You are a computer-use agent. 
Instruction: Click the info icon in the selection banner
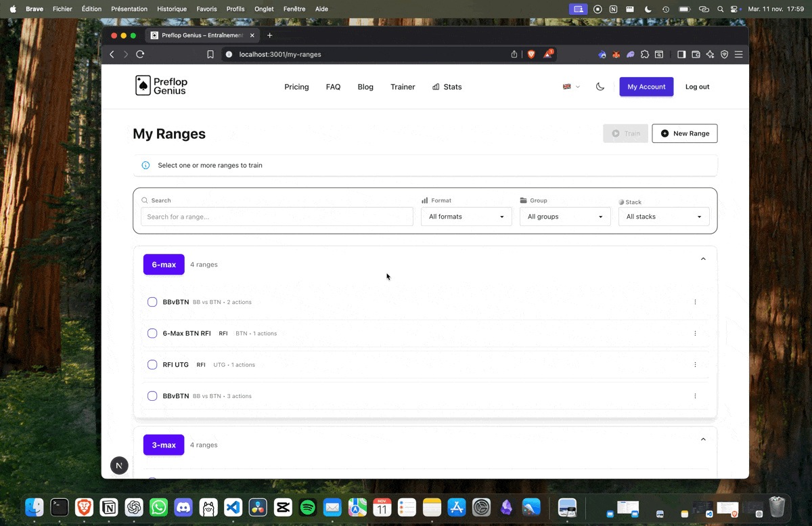pos(145,165)
